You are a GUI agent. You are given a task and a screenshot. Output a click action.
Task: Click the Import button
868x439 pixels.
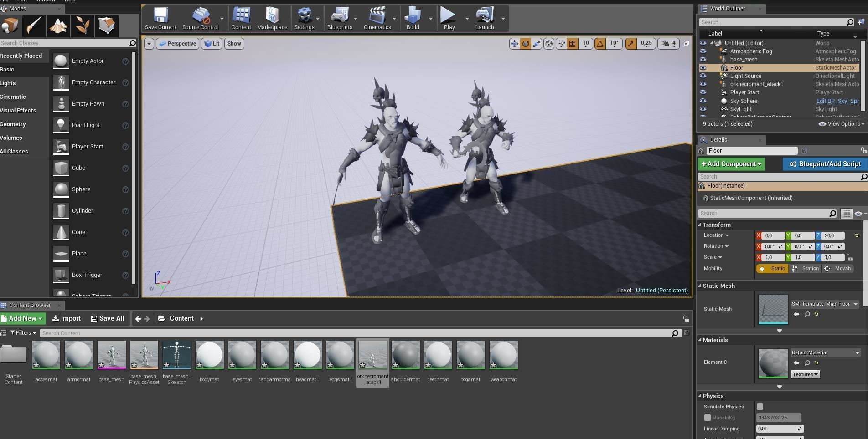pyautogui.click(x=67, y=319)
